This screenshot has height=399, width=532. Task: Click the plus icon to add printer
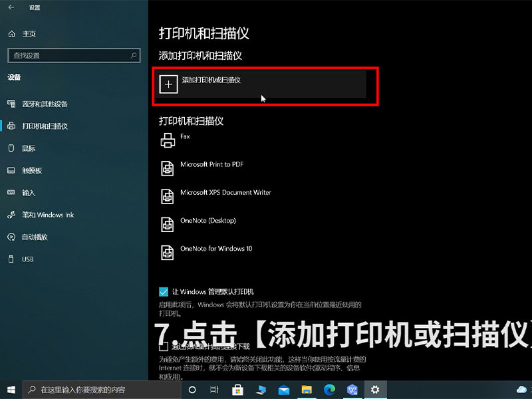point(168,84)
